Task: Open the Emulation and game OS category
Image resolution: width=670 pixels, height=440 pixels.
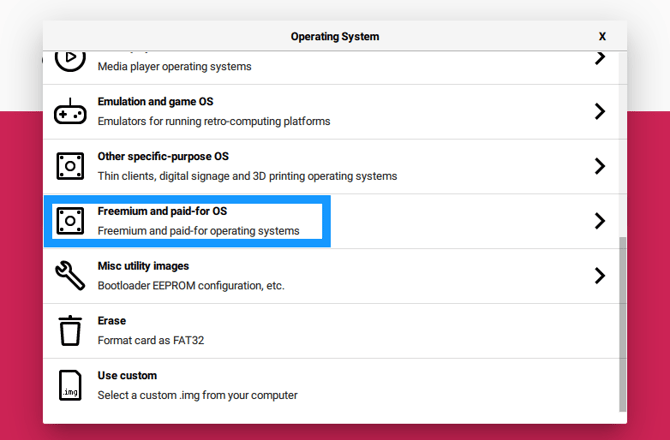Action: [x=331, y=112]
